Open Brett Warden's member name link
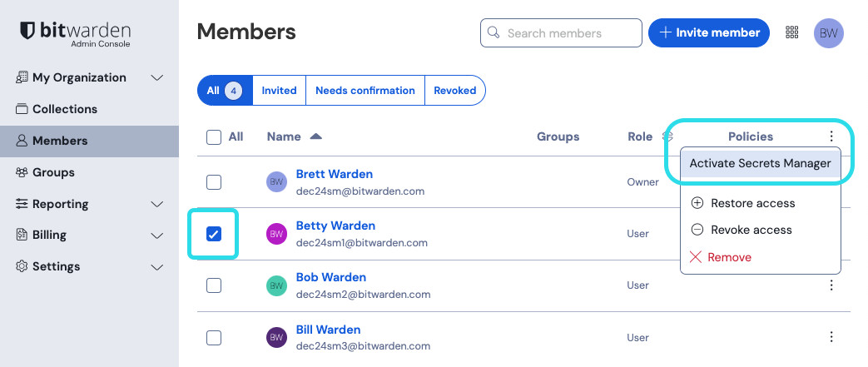 tap(335, 174)
